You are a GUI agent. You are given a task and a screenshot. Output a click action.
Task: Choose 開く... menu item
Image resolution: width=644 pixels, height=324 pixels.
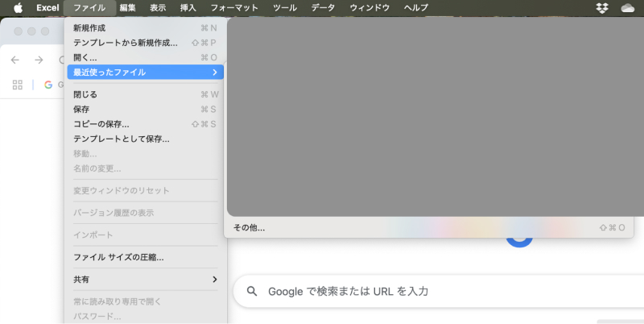146,57
